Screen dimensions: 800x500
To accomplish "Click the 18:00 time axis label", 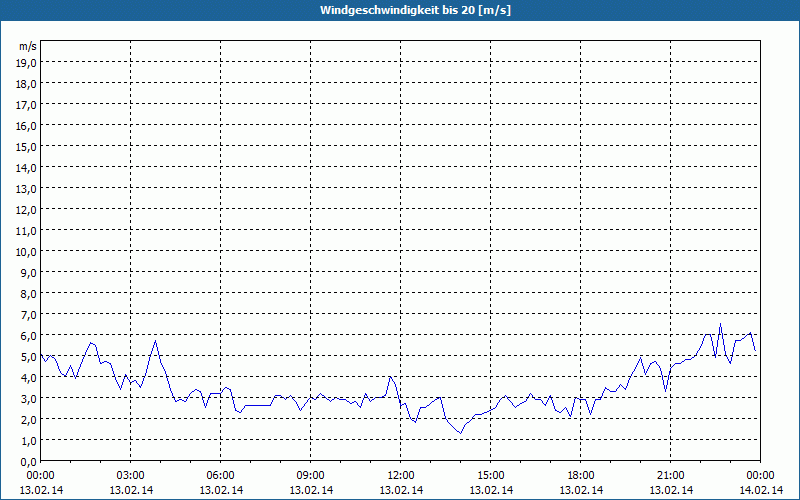I will click(581, 476).
